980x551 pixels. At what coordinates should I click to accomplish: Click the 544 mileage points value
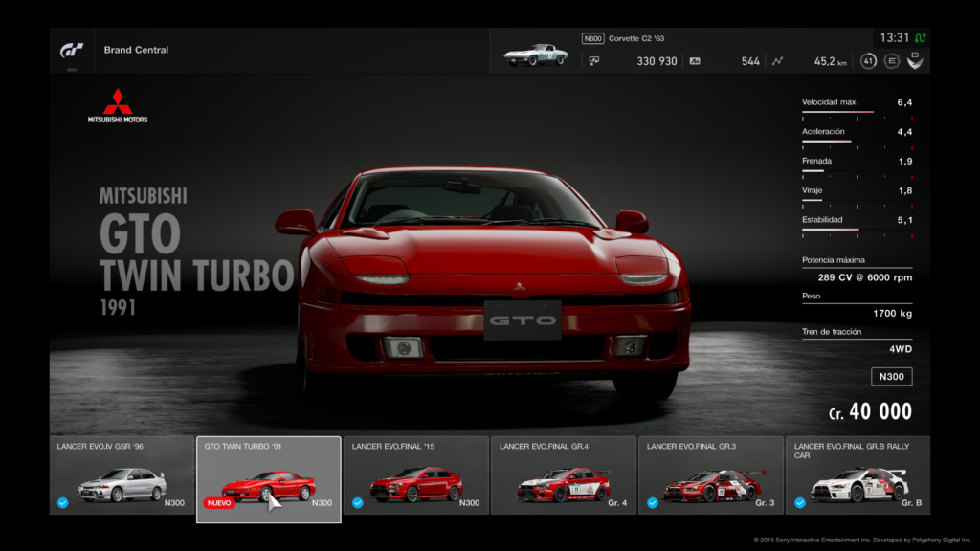(750, 61)
